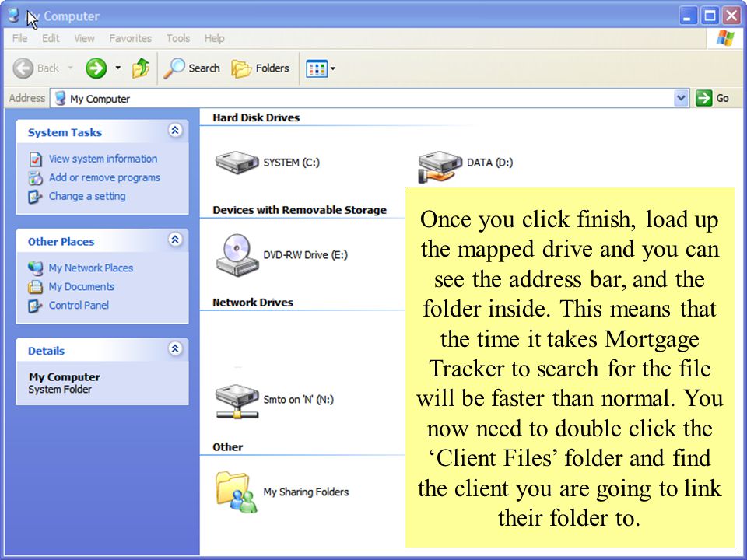Open the Views icon button

(x=317, y=68)
